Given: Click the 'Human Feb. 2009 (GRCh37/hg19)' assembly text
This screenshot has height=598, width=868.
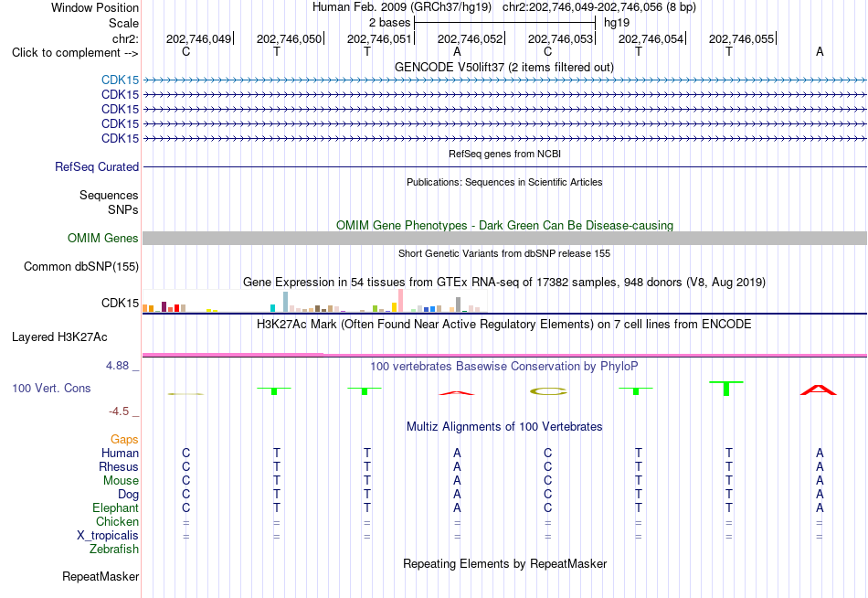Looking at the screenshot, I should (x=402, y=7).
